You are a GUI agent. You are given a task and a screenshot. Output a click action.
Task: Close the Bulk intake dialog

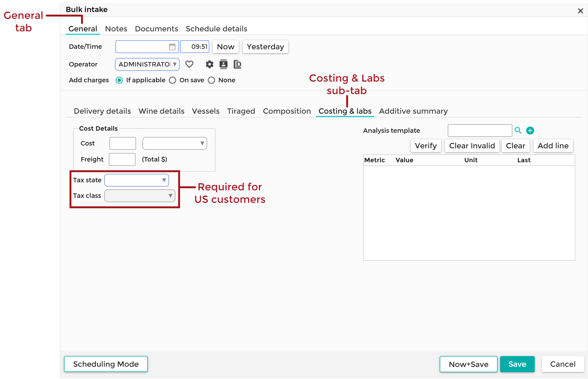(580, 11)
